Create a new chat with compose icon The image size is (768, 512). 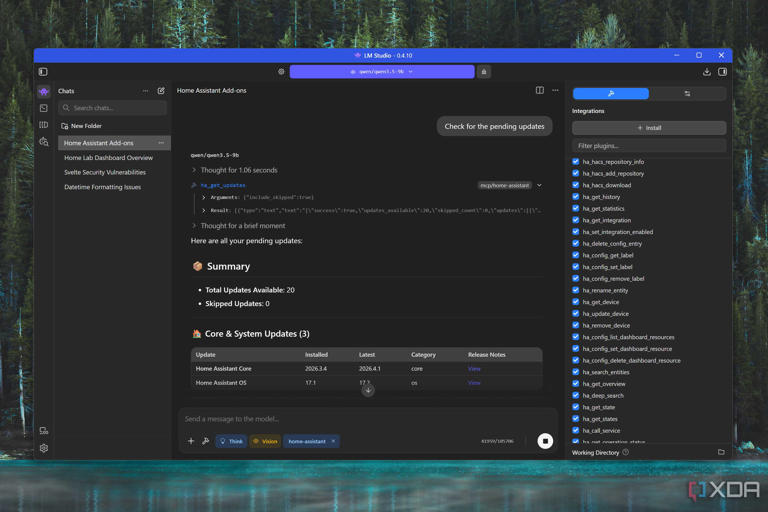[x=161, y=91]
